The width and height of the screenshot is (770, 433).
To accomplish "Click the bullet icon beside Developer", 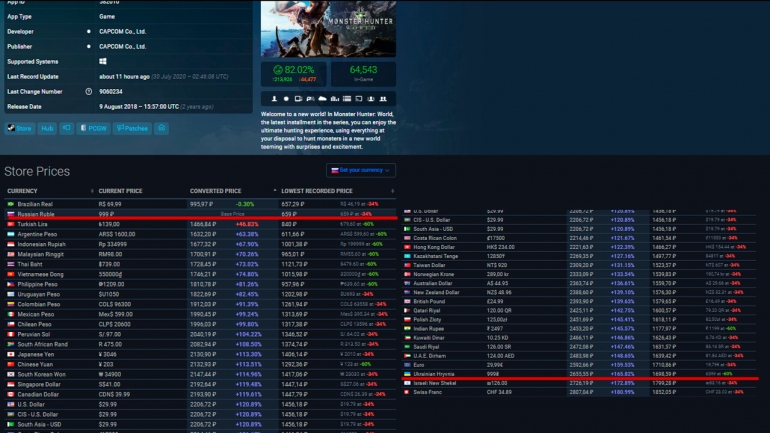I will coord(88,31).
